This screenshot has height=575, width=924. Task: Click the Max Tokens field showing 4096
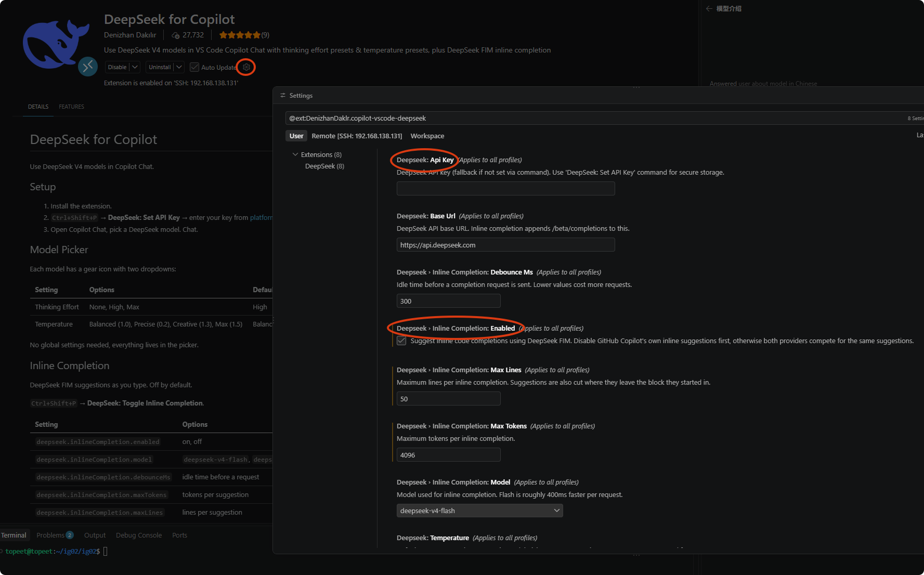tap(448, 455)
